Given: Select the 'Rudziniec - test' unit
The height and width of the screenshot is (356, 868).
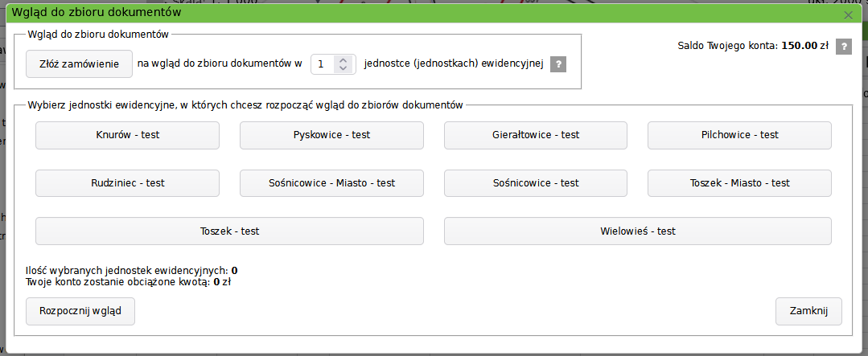Looking at the screenshot, I should pos(127,183).
